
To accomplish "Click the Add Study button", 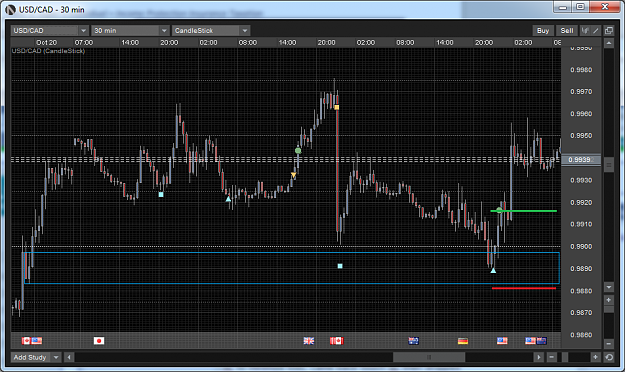I will click(30, 357).
